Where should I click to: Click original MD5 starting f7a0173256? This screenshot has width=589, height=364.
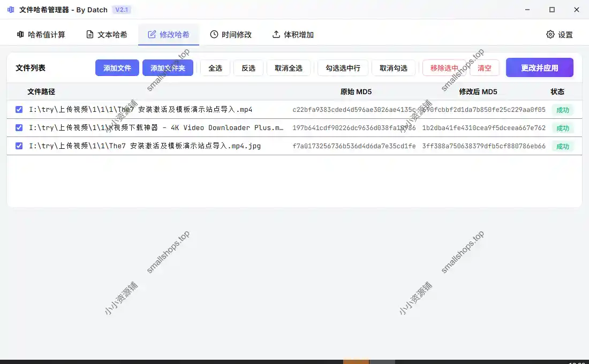[x=354, y=146]
